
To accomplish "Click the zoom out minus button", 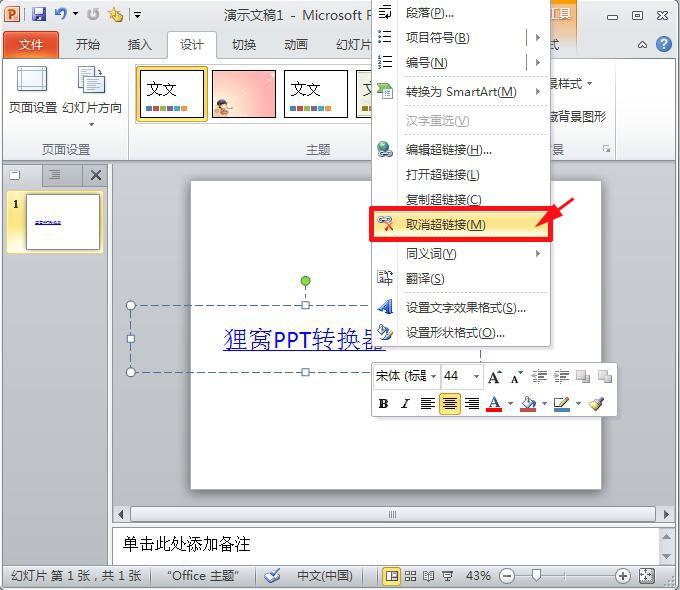I will pyautogui.click(x=507, y=576).
